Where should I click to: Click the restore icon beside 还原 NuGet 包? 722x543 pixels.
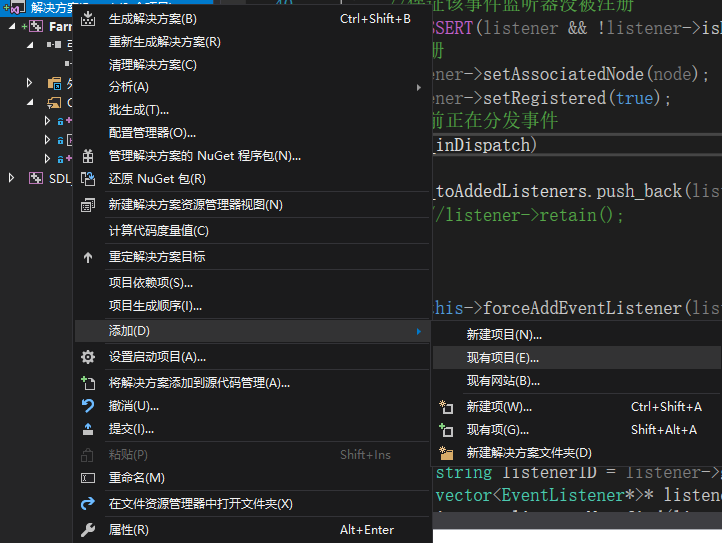tap(88, 179)
